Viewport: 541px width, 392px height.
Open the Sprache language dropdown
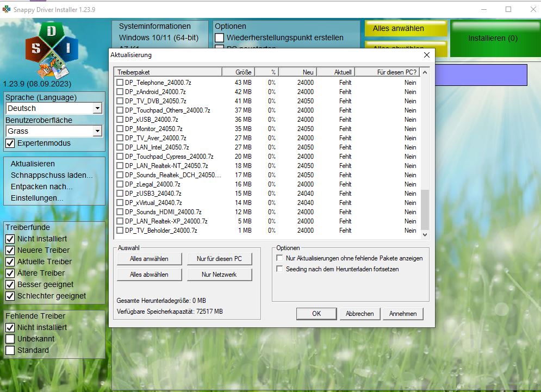tap(97, 108)
